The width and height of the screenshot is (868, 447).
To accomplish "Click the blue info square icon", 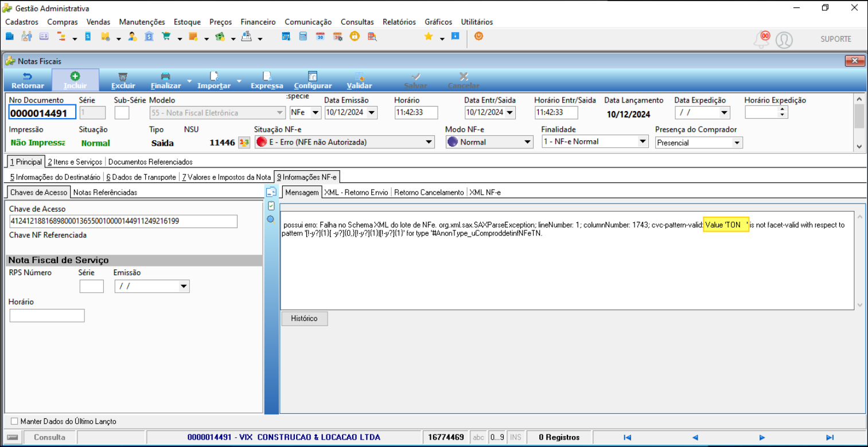I will click(456, 36).
